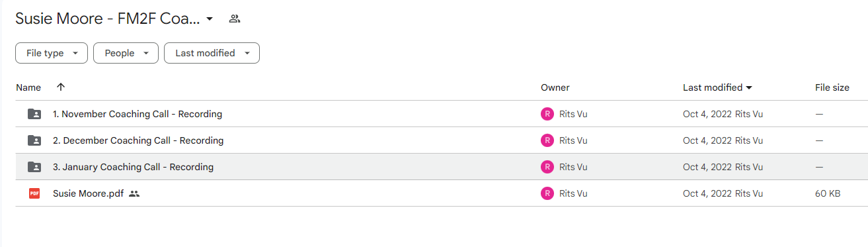Select the Susie Moore.pdf file name
This screenshot has height=247, width=868.
(88, 193)
